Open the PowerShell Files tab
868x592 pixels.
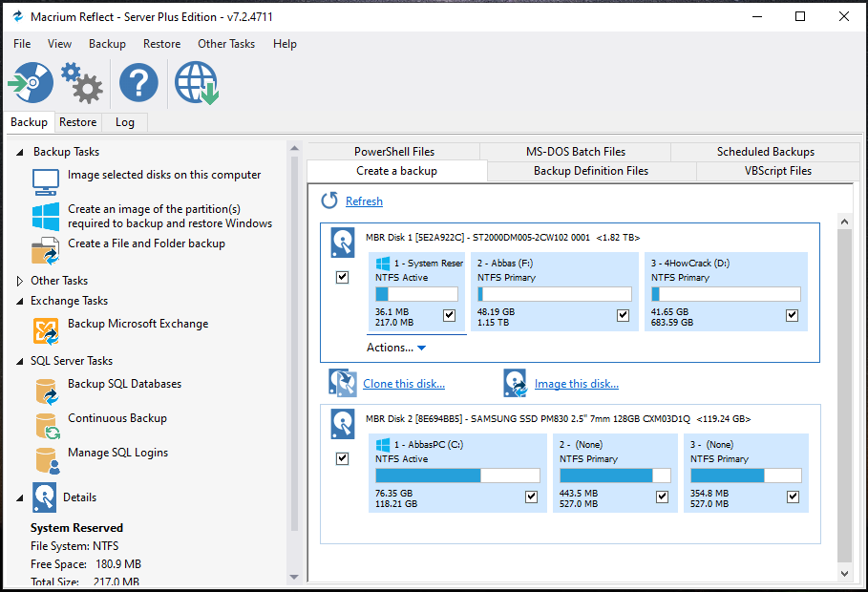[x=394, y=152]
